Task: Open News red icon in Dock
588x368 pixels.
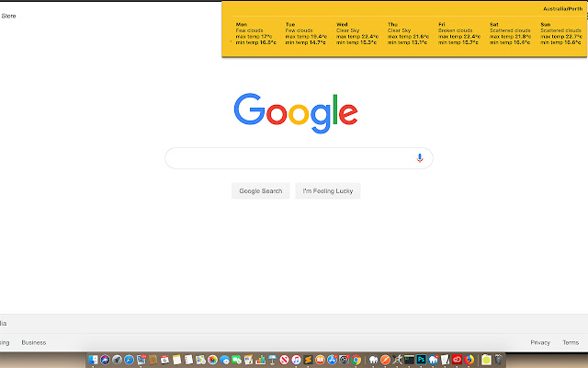Action: pyautogui.click(x=284, y=360)
